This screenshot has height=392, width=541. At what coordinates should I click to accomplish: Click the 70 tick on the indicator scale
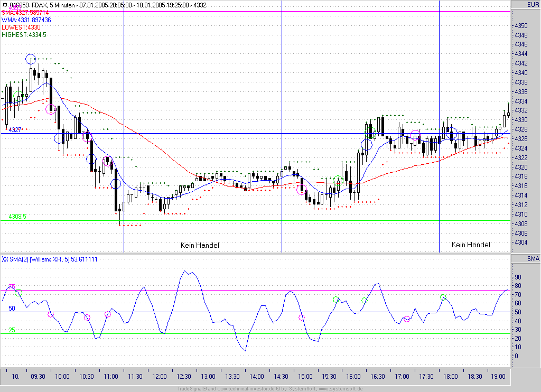pyautogui.click(x=518, y=295)
